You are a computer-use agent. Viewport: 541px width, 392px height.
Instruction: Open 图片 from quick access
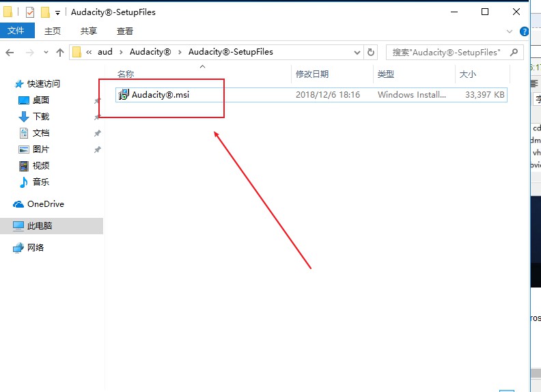[41, 150]
